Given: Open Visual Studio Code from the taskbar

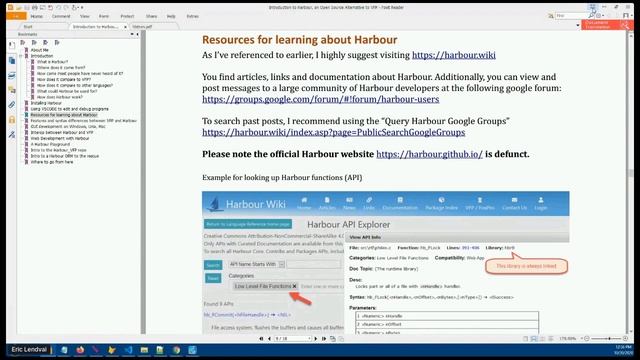Looking at the screenshot, I should pyautogui.click(x=128, y=350).
